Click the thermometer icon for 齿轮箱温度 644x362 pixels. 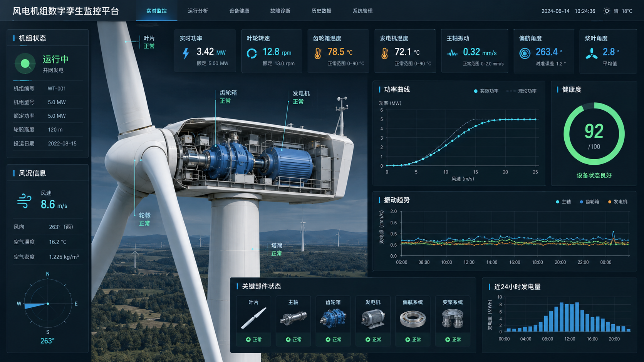point(318,53)
